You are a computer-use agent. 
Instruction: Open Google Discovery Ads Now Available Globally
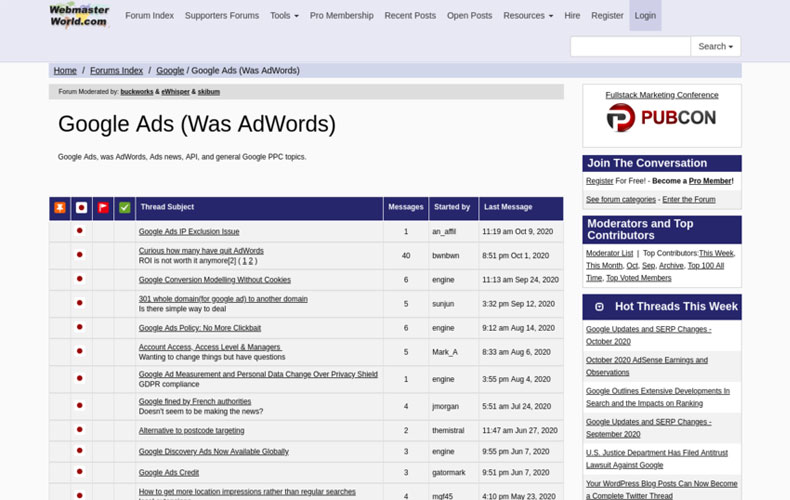pyautogui.click(x=214, y=452)
